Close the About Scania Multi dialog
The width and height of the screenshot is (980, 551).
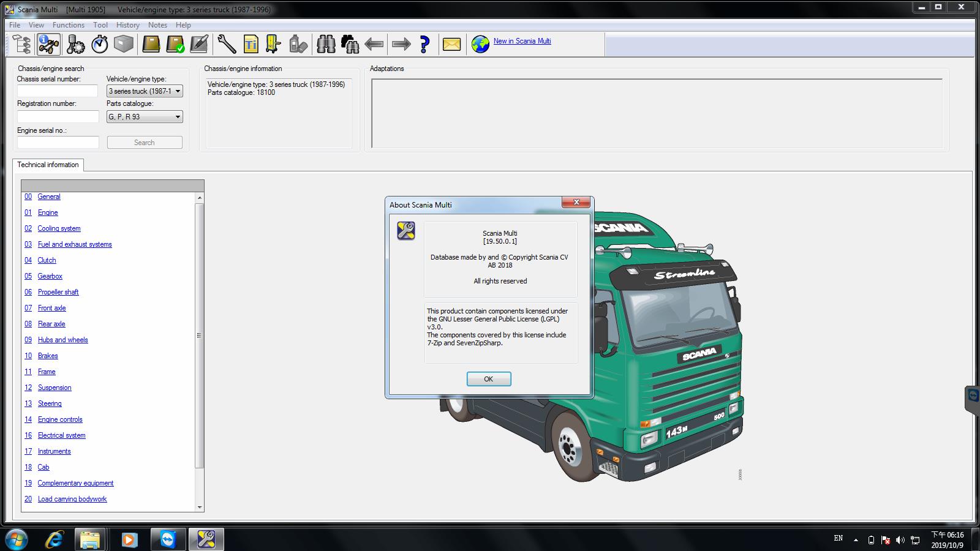[x=576, y=202]
